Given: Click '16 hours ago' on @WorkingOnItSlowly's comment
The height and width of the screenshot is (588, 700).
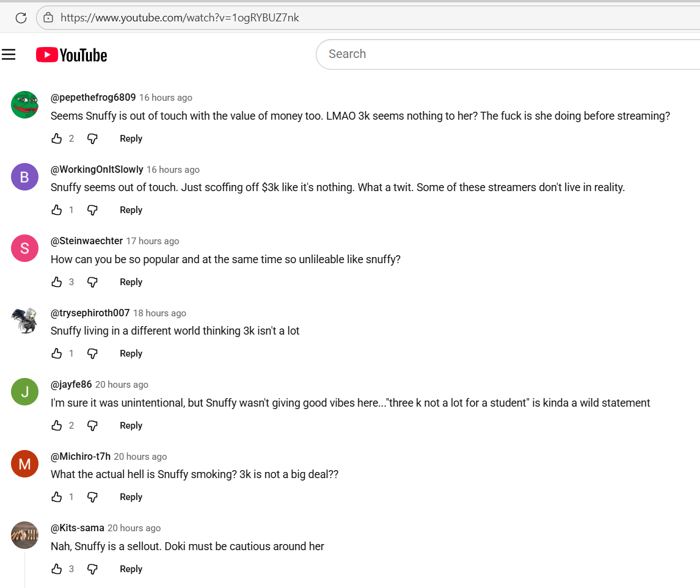Looking at the screenshot, I should (x=173, y=170).
